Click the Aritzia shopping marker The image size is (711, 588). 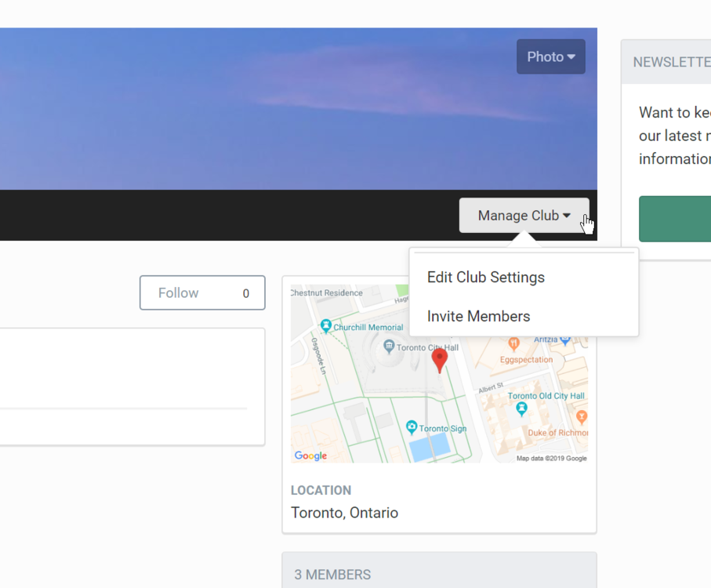(x=564, y=339)
